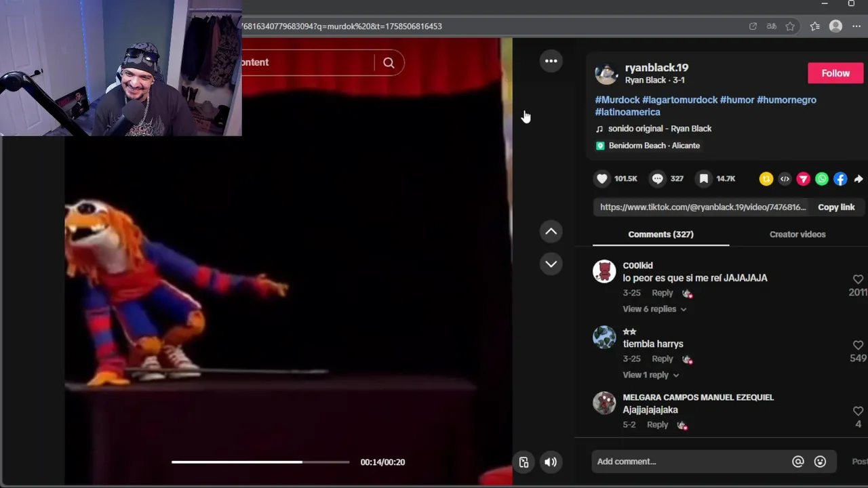Image resolution: width=868 pixels, height=488 pixels.
Task: Switch to Creator videos tab
Action: coord(797,235)
